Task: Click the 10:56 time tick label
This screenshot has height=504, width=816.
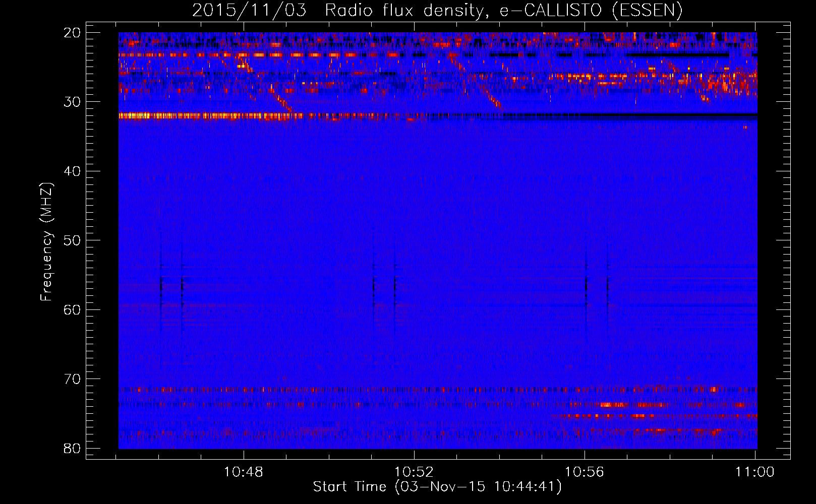Action: pyautogui.click(x=585, y=472)
